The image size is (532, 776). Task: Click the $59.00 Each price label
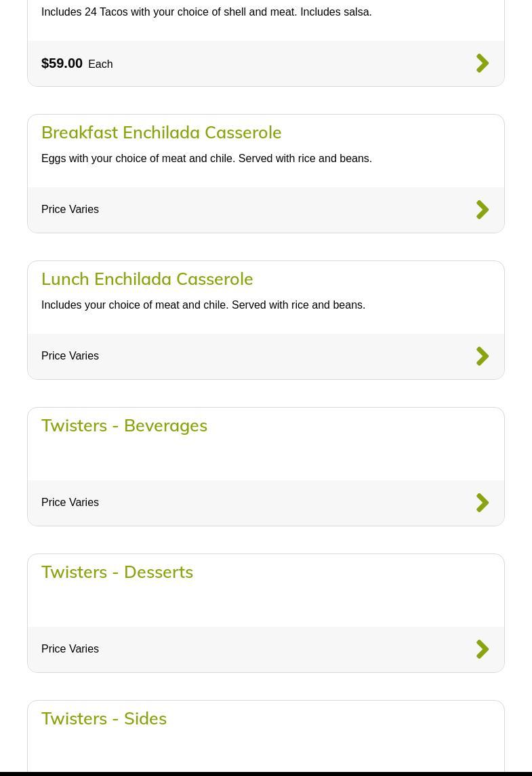click(x=77, y=64)
